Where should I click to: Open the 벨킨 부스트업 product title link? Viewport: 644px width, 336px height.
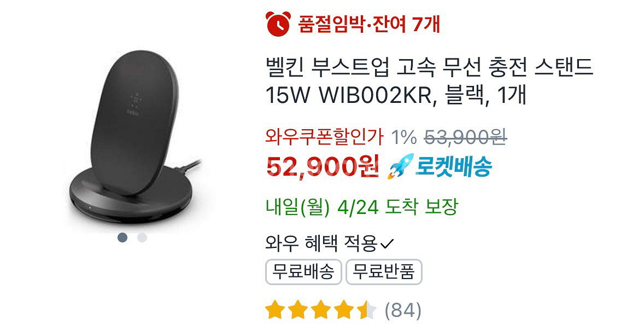(x=429, y=81)
